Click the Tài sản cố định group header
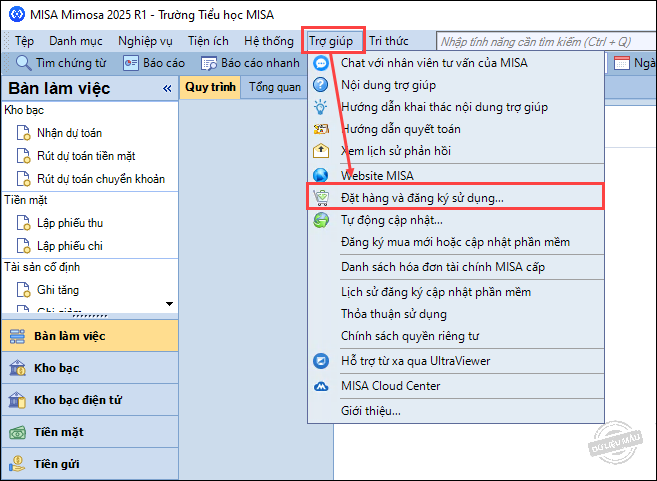The height and width of the screenshot is (481, 657). [x=42, y=267]
